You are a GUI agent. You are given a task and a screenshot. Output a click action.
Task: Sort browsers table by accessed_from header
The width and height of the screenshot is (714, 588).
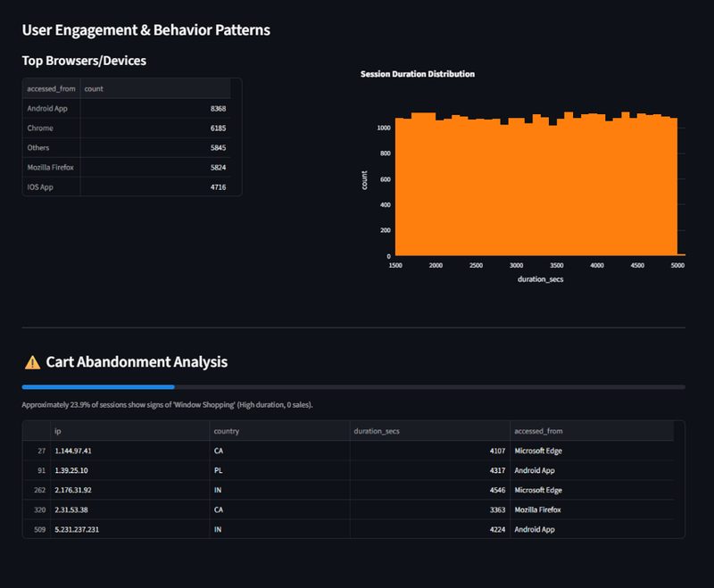pos(51,89)
